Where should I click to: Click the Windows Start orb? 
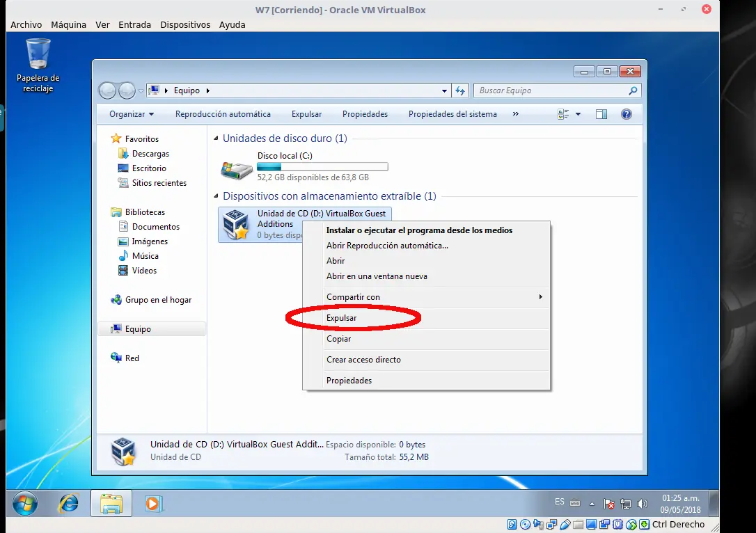pyautogui.click(x=24, y=504)
